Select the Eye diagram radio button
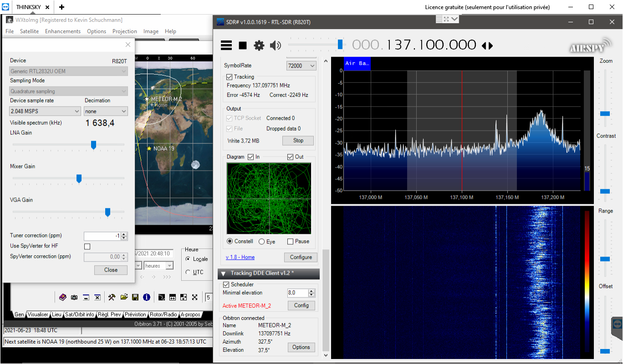623x364 pixels. [x=261, y=242]
